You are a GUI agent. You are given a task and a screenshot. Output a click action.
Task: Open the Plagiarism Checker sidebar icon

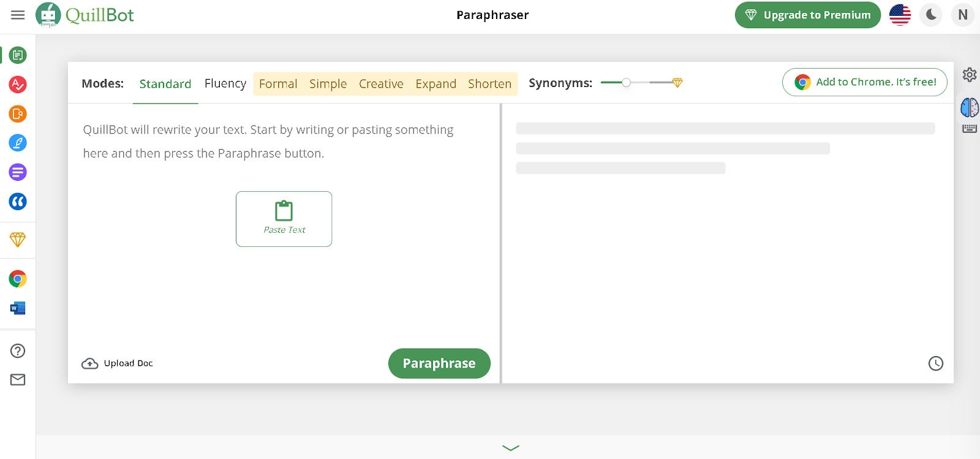[18, 114]
